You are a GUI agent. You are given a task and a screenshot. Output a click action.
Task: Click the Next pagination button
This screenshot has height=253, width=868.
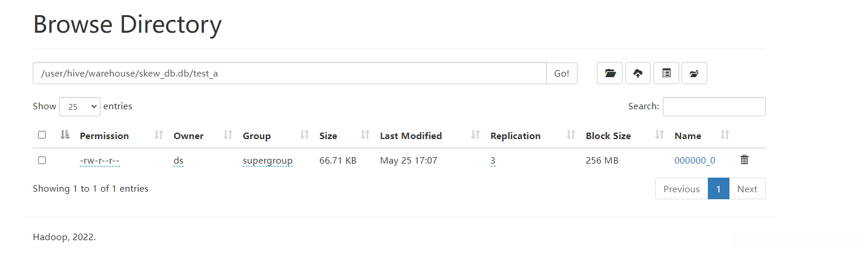[x=746, y=189]
